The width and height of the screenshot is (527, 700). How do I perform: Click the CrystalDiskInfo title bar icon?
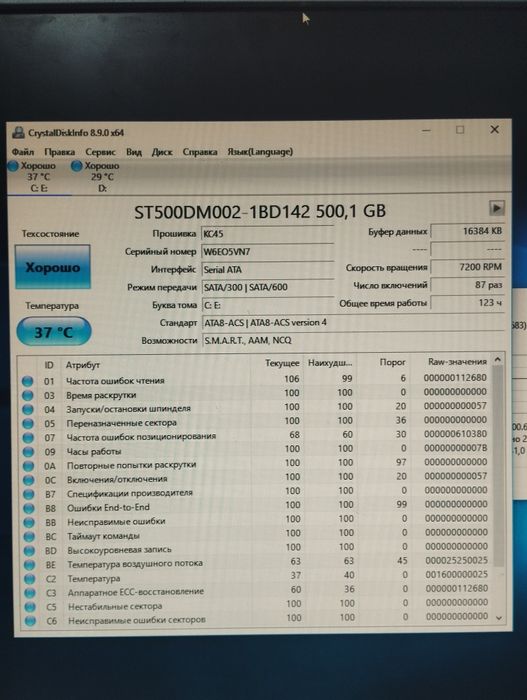coord(18,133)
